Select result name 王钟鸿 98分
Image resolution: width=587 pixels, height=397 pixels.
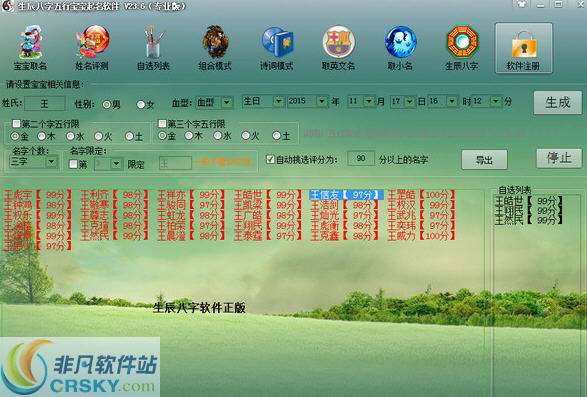(x=37, y=205)
